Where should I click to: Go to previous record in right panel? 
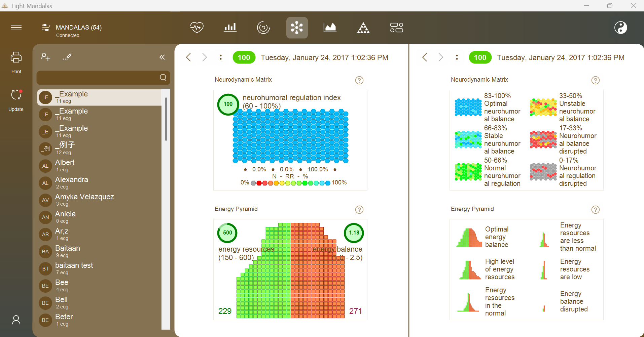pos(425,57)
